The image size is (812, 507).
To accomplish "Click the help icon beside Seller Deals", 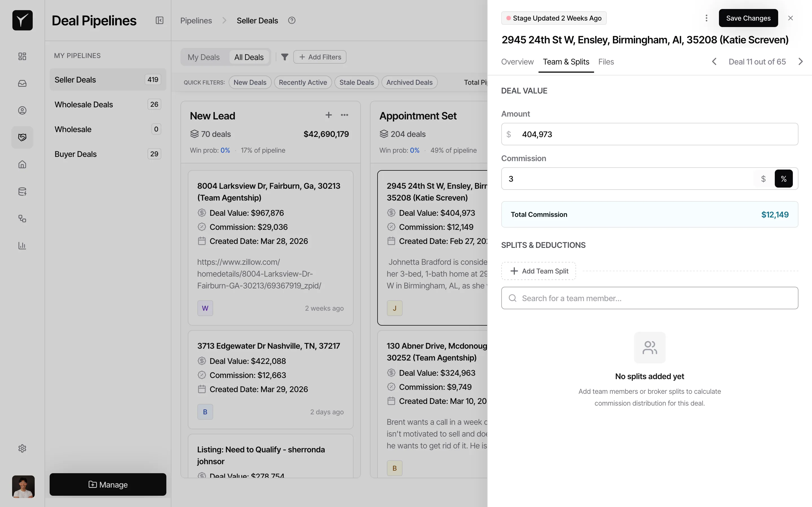I will [x=292, y=21].
